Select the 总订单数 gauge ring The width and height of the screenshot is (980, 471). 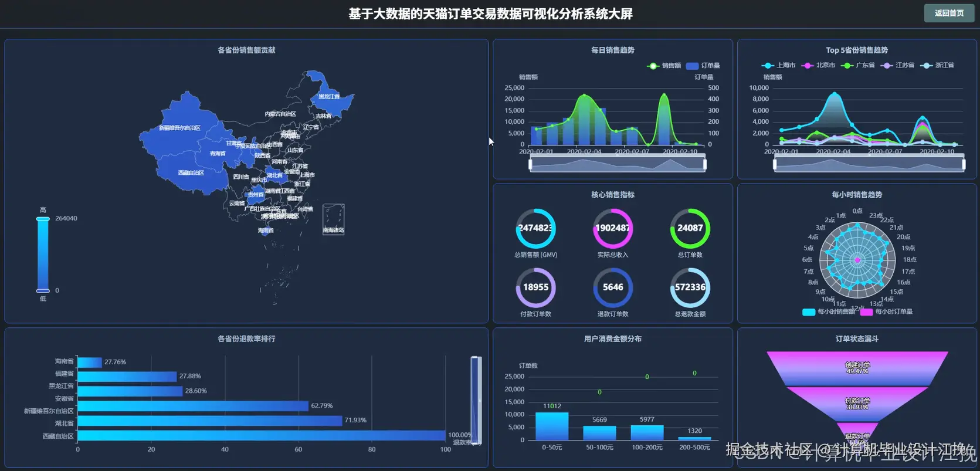coord(690,228)
